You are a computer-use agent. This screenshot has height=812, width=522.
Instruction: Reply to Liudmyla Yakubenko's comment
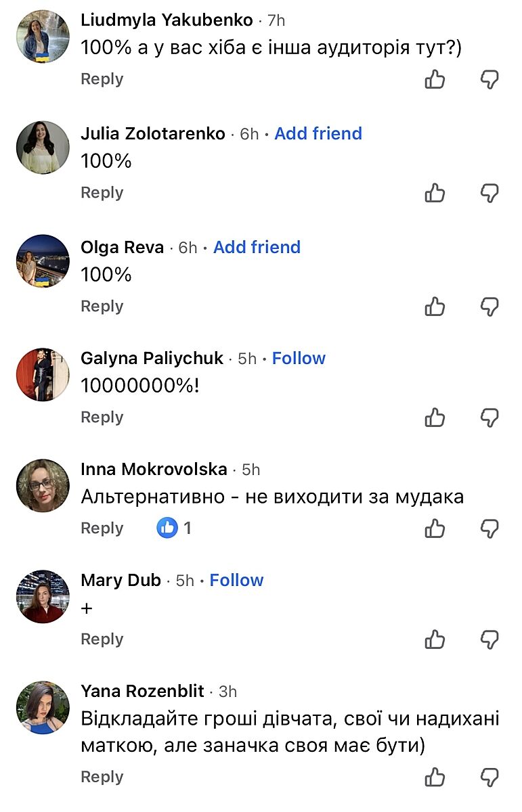(102, 79)
